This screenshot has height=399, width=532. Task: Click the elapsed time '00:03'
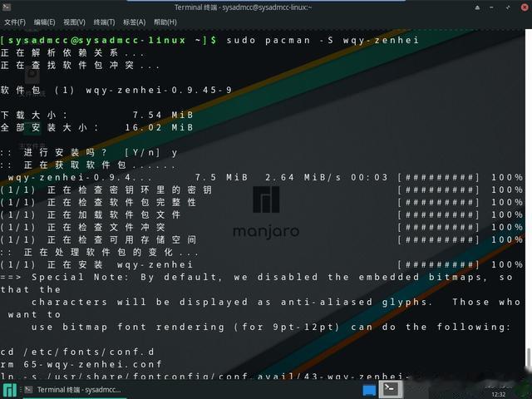369,178
